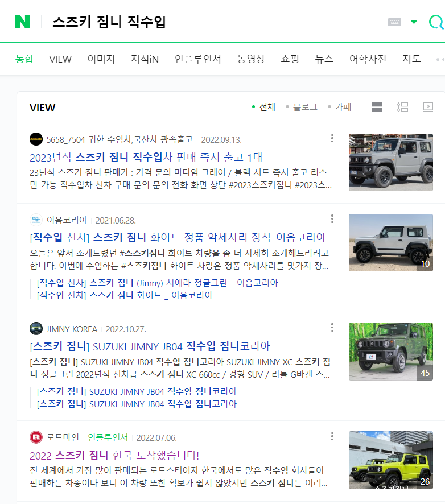
Task: Open more options for the JIMNY KOREA post
Action: [332, 328]
